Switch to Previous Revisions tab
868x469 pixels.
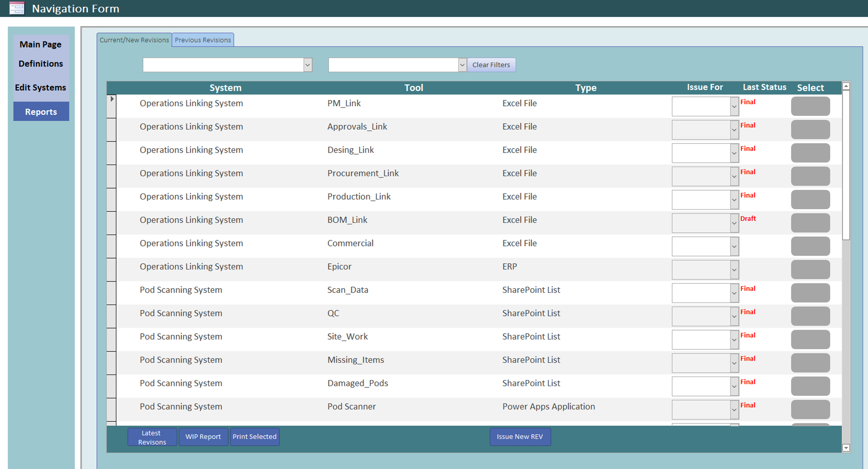click(203, 40)
